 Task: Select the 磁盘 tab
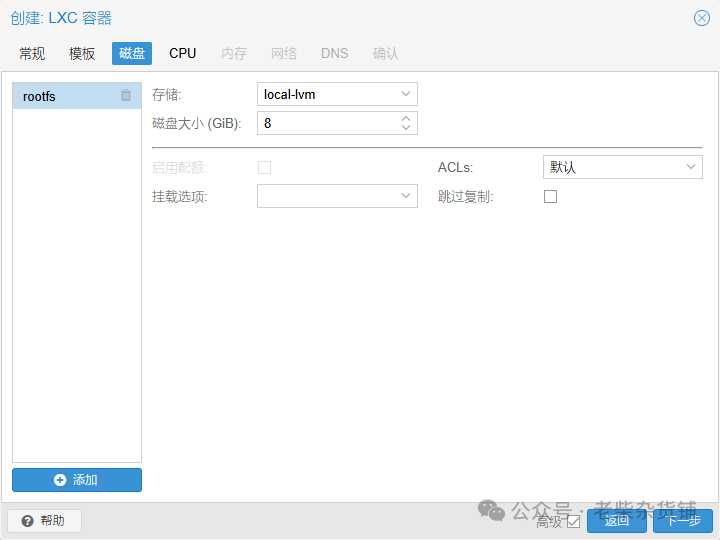tap(132, 54)
